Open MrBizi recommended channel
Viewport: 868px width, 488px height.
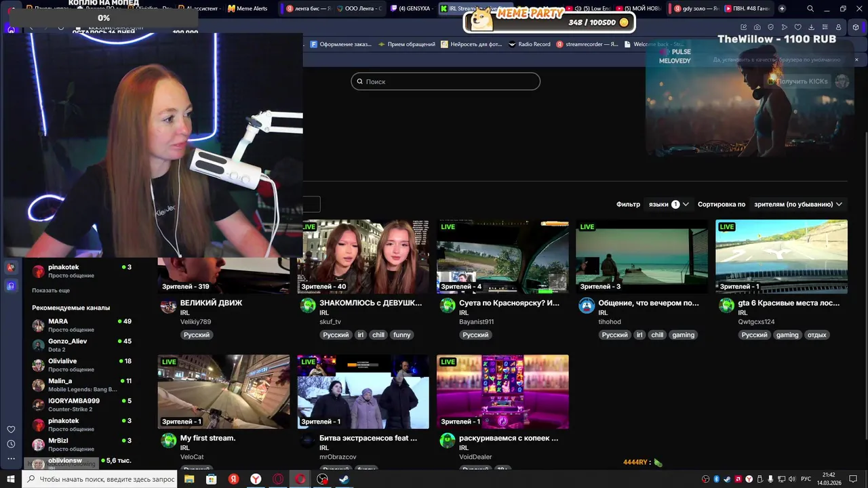81,444
